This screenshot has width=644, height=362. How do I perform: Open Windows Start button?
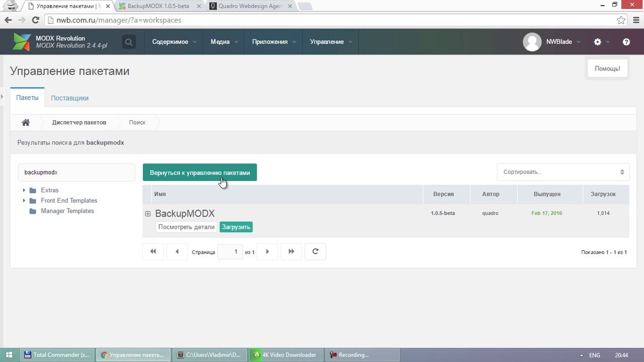[10, 355]
